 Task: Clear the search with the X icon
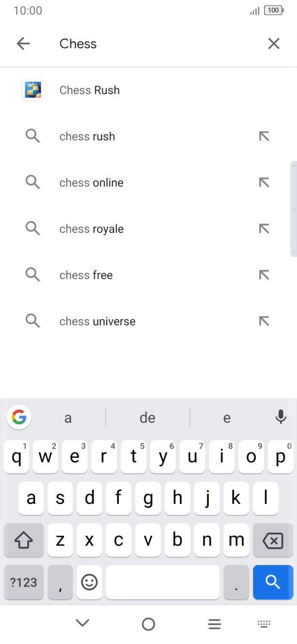point(274,44)
